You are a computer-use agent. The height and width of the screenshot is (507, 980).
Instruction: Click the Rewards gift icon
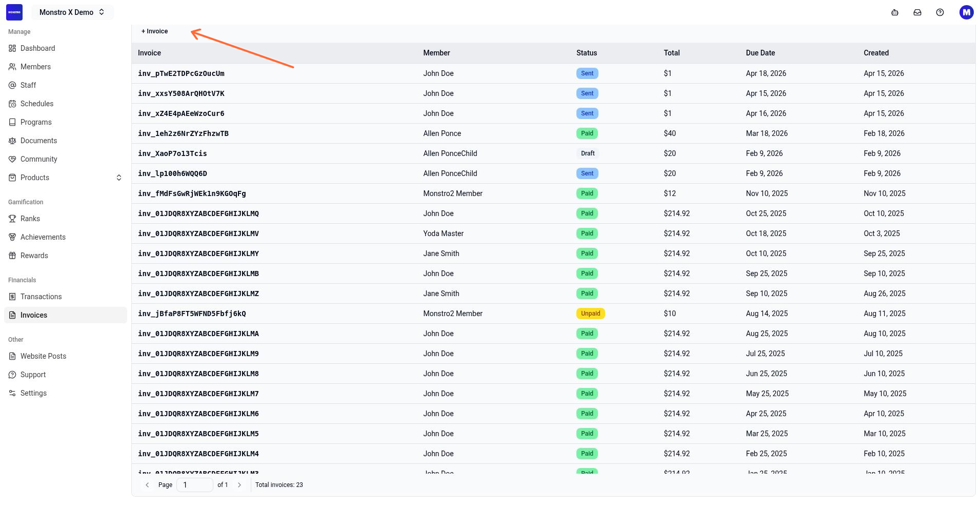[12, 256]
